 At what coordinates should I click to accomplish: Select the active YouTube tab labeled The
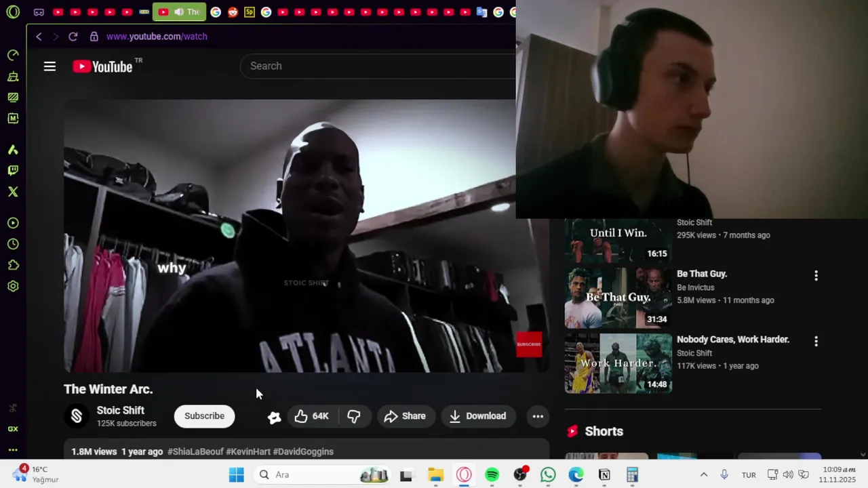click(x=179, y=12)
